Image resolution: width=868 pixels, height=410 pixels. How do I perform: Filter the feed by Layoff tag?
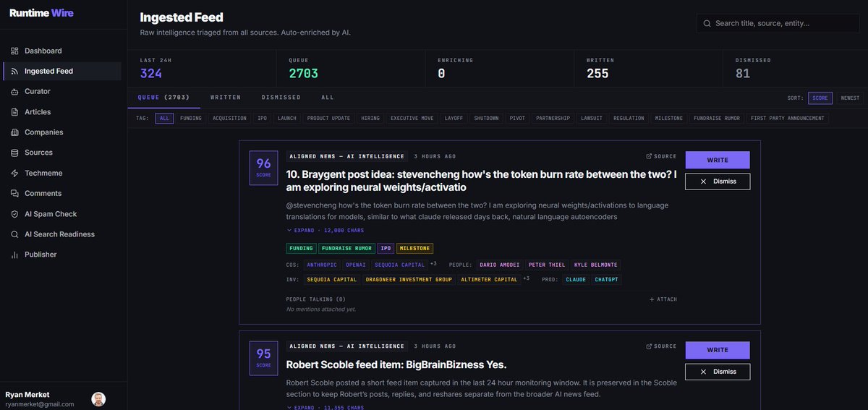[454, 118]
